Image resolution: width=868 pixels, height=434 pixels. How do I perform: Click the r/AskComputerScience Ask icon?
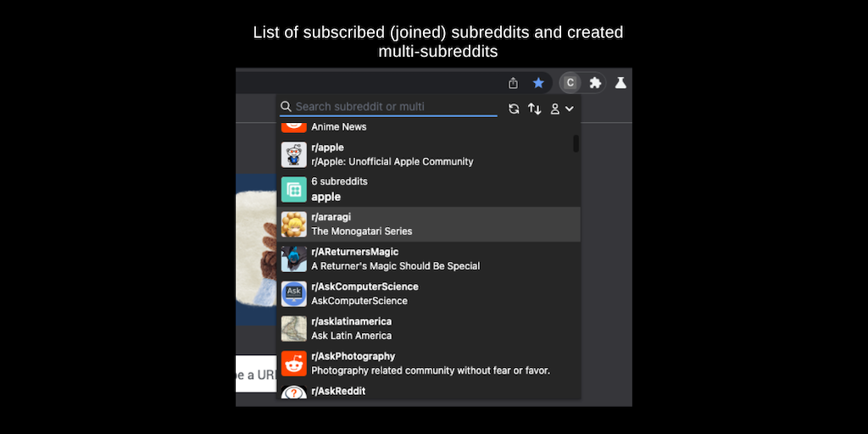293,294
